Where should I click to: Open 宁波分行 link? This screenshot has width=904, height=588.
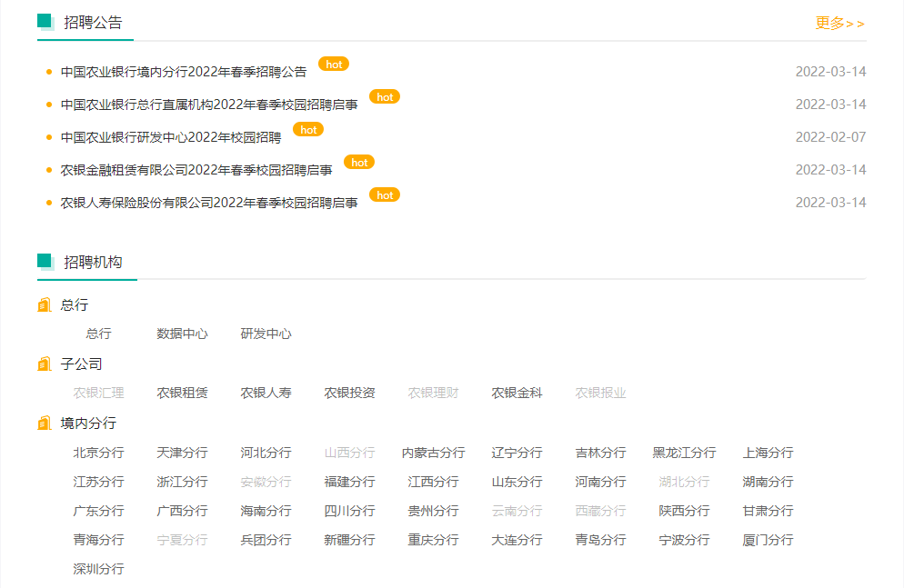tap(684, 541)
